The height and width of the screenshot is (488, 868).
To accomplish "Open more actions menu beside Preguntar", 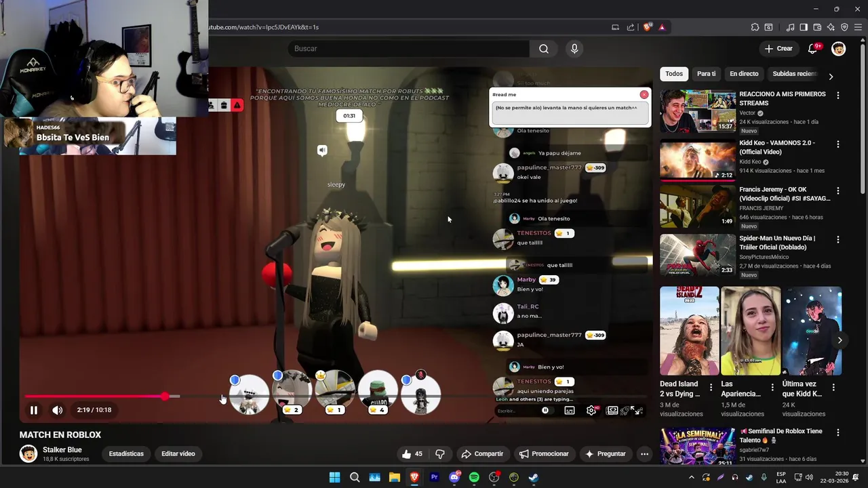I will [x=644, y=454].
